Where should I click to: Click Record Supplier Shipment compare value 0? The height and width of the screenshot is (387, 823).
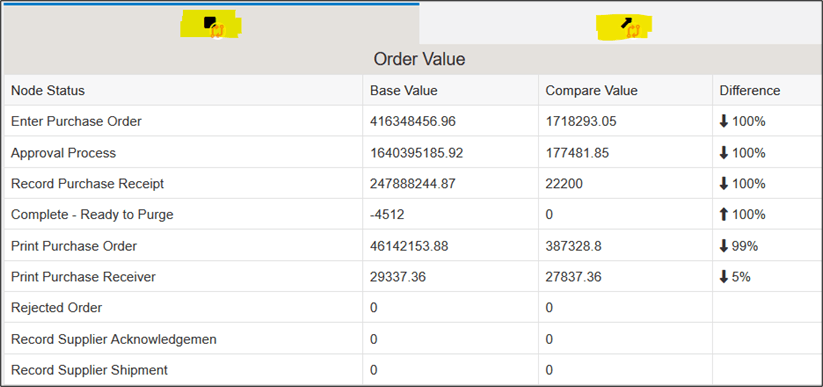click(549, 370)
